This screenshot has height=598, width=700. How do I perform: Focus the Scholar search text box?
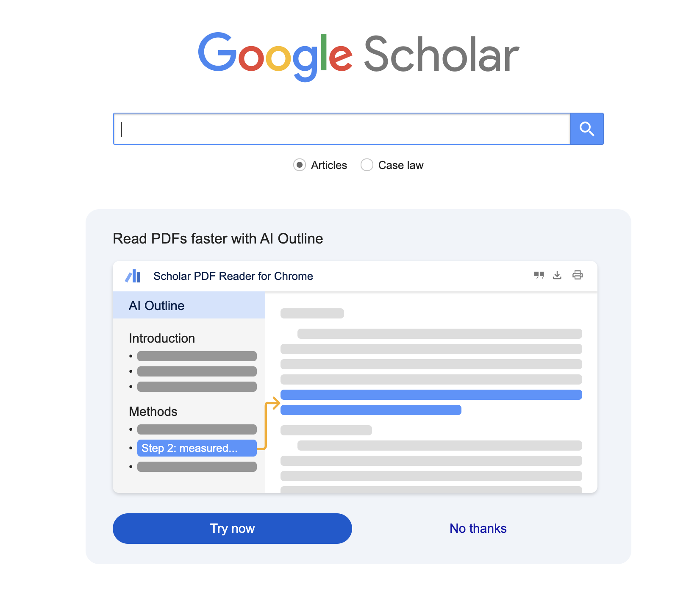point(342,129)
